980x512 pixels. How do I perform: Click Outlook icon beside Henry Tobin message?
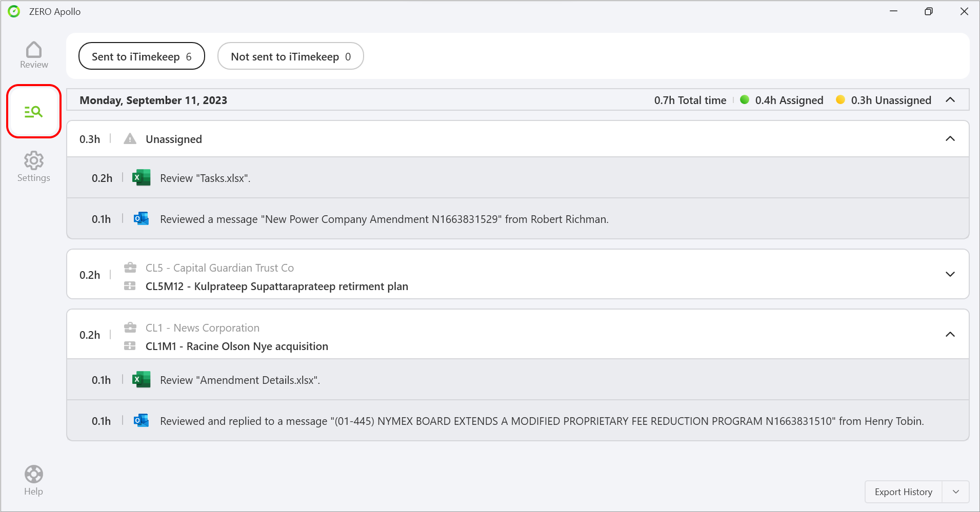click(x=141, y=421)
